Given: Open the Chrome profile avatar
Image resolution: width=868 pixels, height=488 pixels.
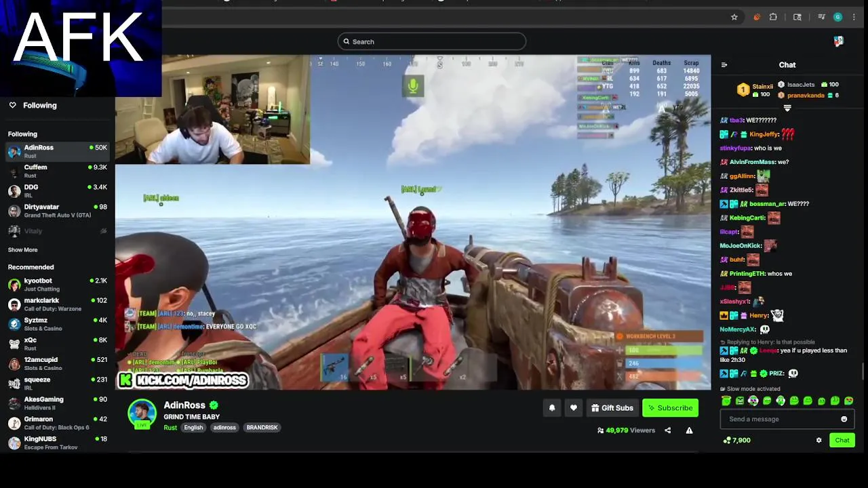Looking at the screenshot, I should [837, 17].
